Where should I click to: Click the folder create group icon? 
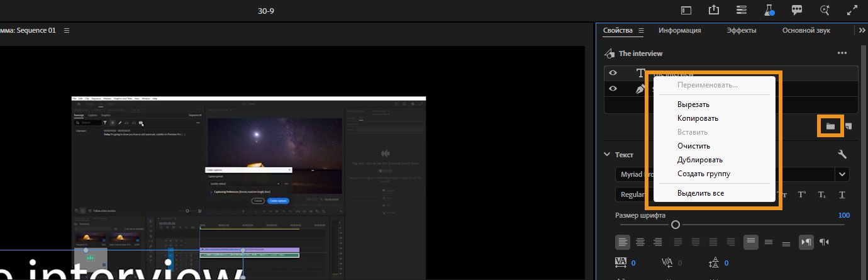830,126
